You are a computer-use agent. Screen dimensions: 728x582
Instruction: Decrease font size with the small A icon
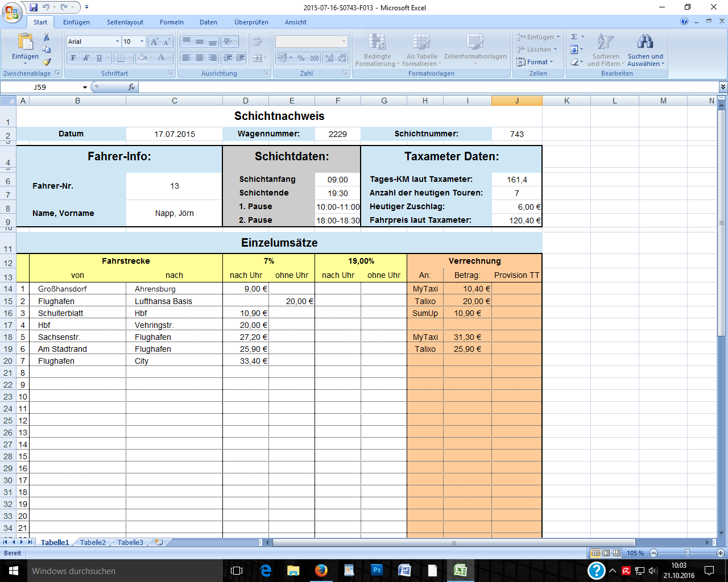[167, 41]
